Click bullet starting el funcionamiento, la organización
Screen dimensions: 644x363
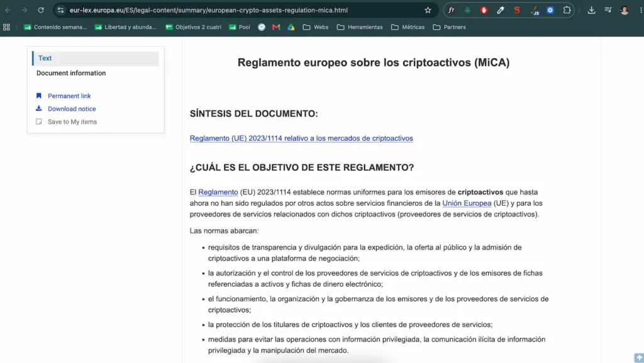[378, 304]
